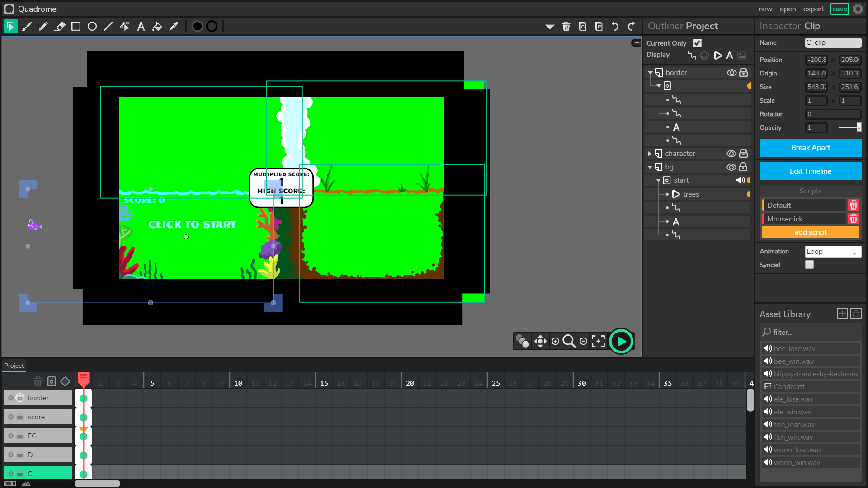Lock the character layer
This screenshot has height=488, width=868.
pyautogui.click(x=744, y=153)
